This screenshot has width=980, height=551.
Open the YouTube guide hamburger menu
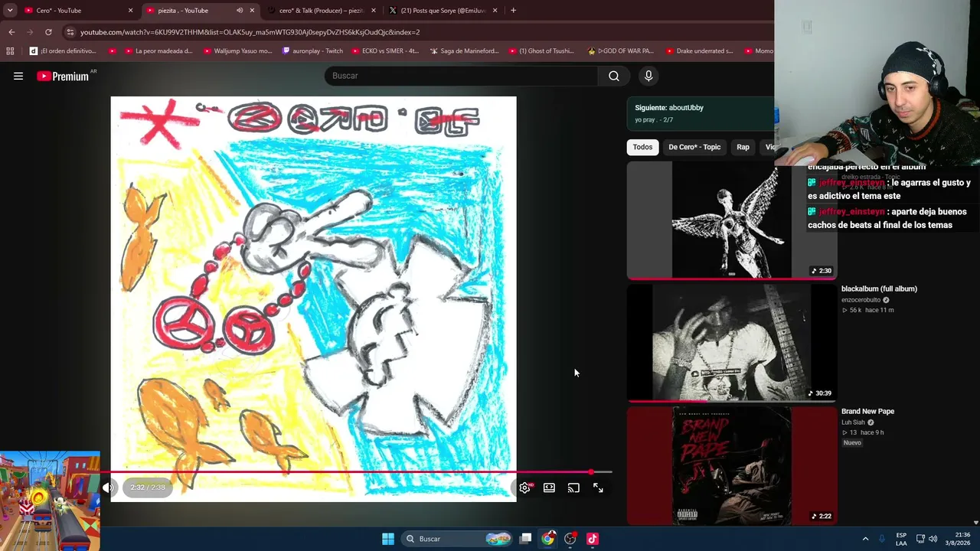point(18,76)
